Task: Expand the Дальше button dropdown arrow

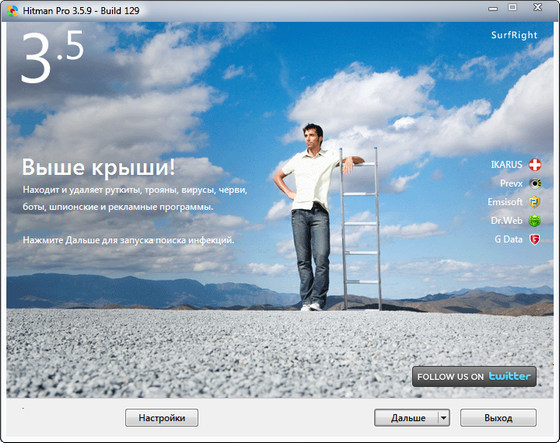Action: click(x=444, y=418)
